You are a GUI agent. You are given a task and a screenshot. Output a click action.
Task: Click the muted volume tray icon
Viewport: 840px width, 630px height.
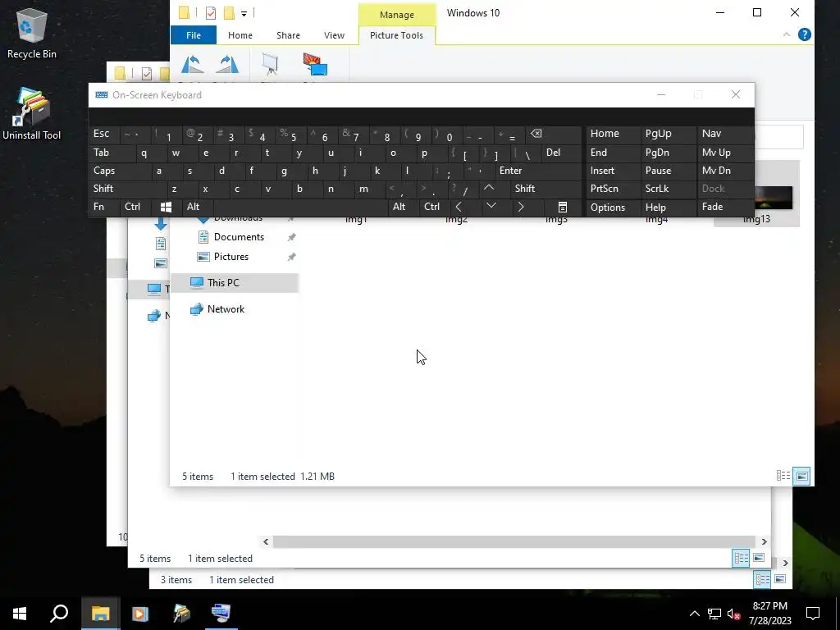[733, 614]
